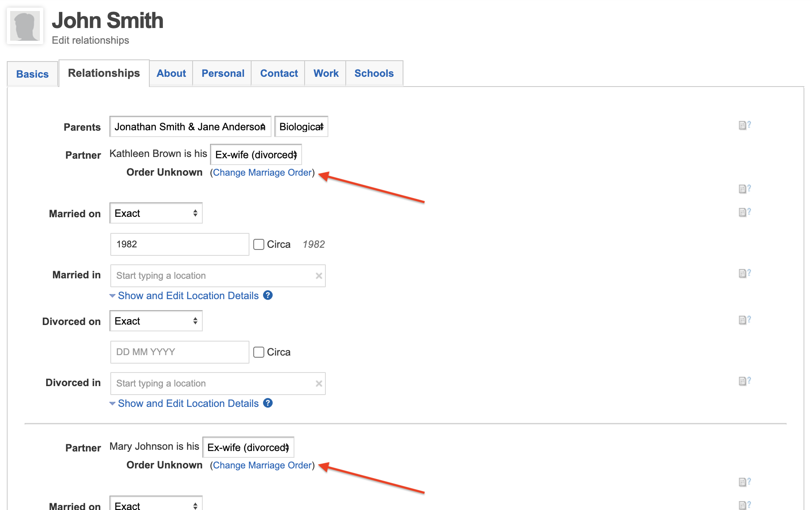Click the help icon beside the Partner note icon
The height and width of the screenshot is (510, 812).
pyautogui.click(x=749, y=189)
